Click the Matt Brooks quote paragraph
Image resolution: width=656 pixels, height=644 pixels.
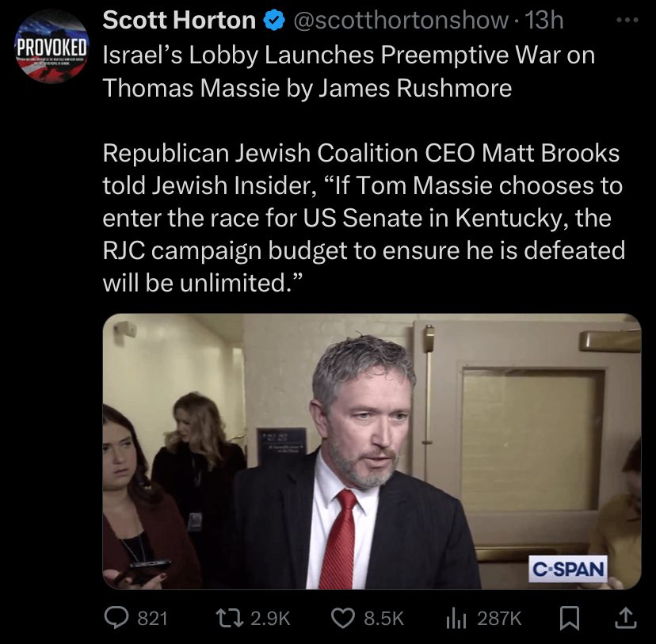click(x=364, y=218)
